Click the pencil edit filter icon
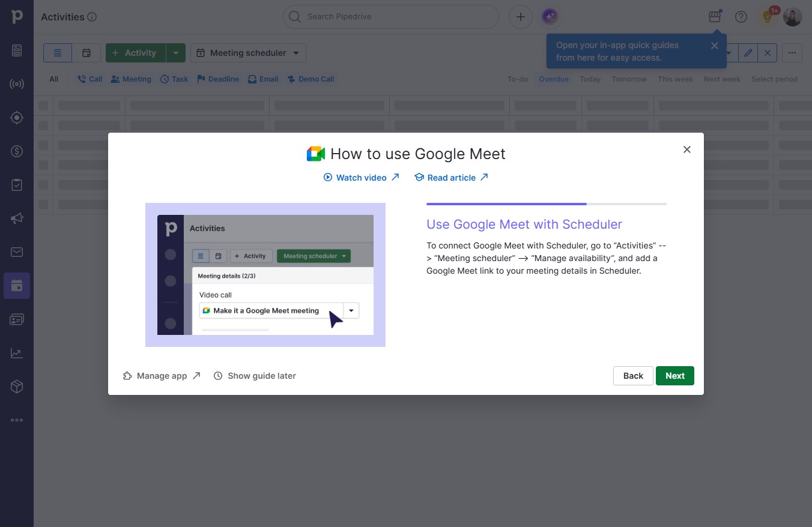812x527 pixels. (x=748, y=53)
